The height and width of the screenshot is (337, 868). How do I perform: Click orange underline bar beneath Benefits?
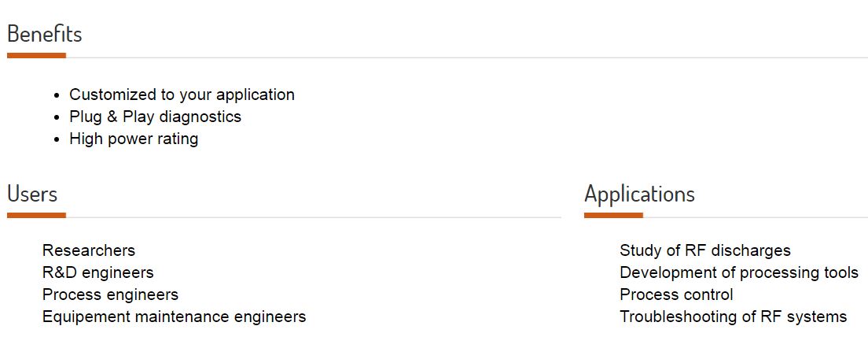pyautogui.click(x=36, y=55)
